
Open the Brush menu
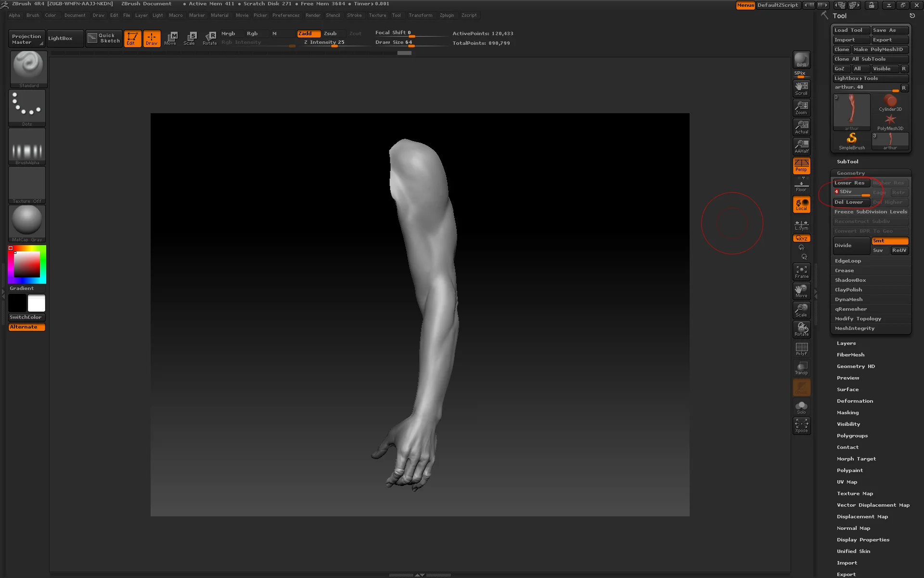click(33, 15)
